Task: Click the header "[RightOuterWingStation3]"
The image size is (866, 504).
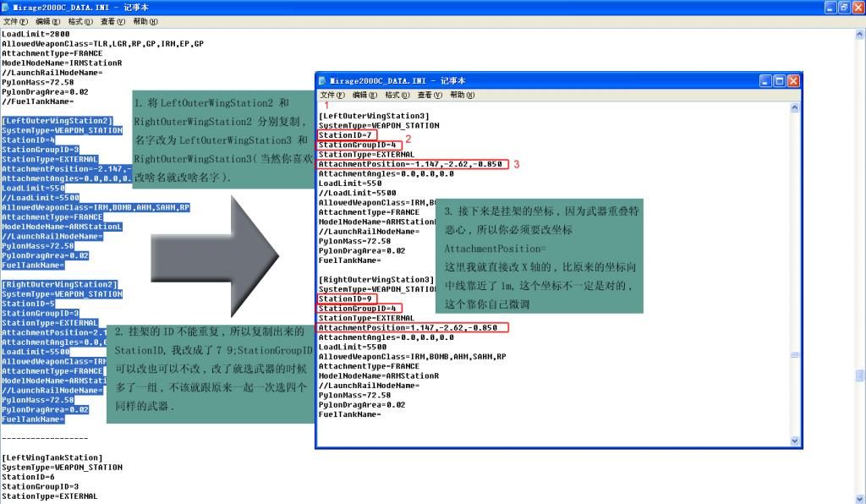Action: pos(376,280)
